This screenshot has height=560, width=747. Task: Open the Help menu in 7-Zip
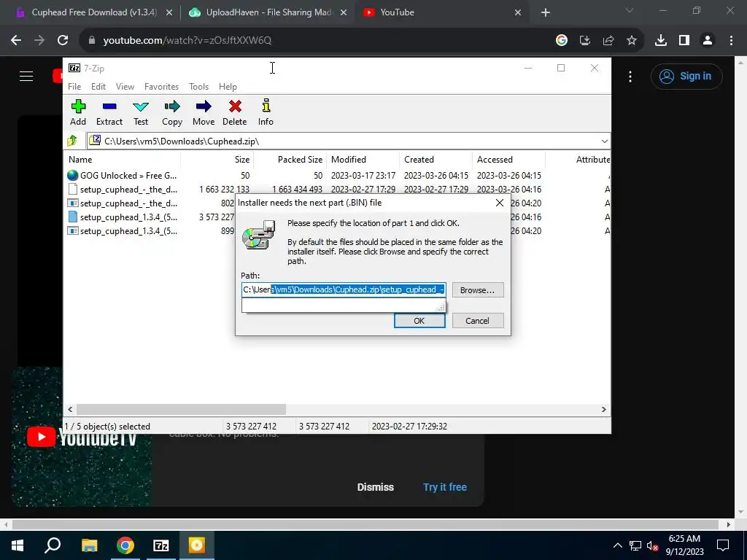[x=228, y=87]
